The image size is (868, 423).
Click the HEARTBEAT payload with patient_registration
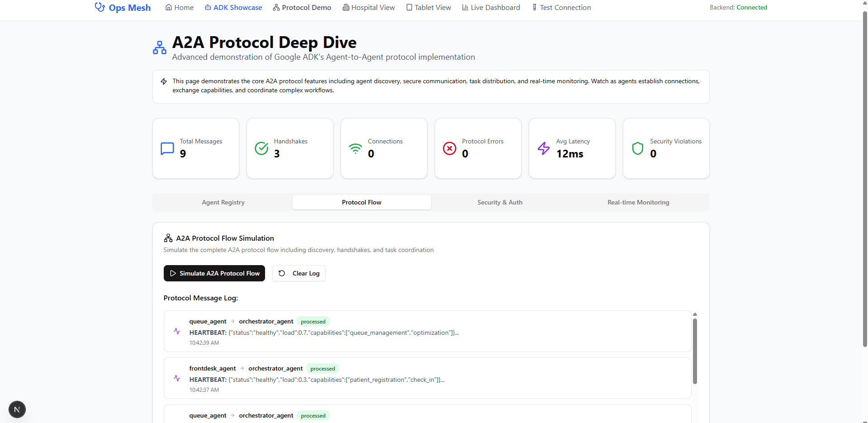pyautogui.click(x=317, y=380)
